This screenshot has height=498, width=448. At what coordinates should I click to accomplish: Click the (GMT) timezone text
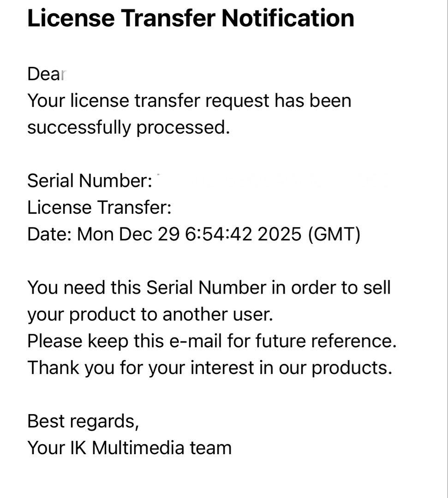click(x=334, y=234)
